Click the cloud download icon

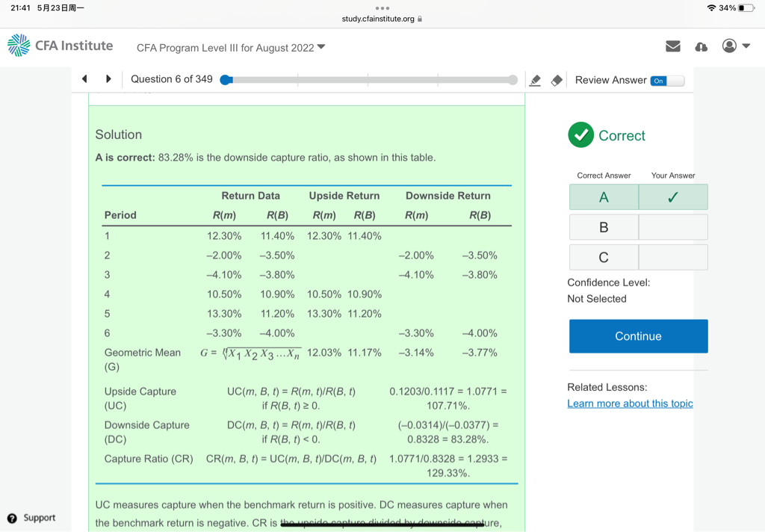[x=701, y=46]
